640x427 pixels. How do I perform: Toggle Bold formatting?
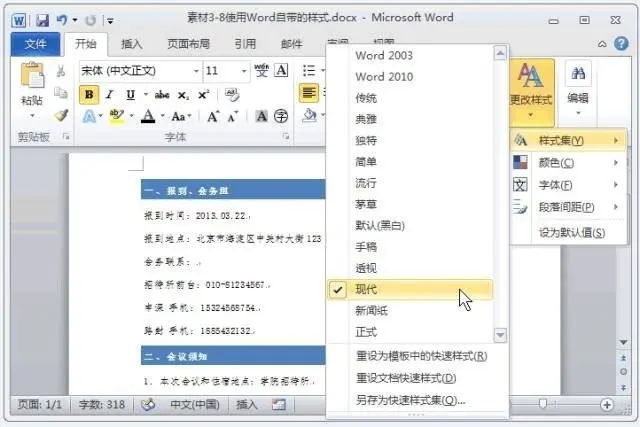point(89,95)
